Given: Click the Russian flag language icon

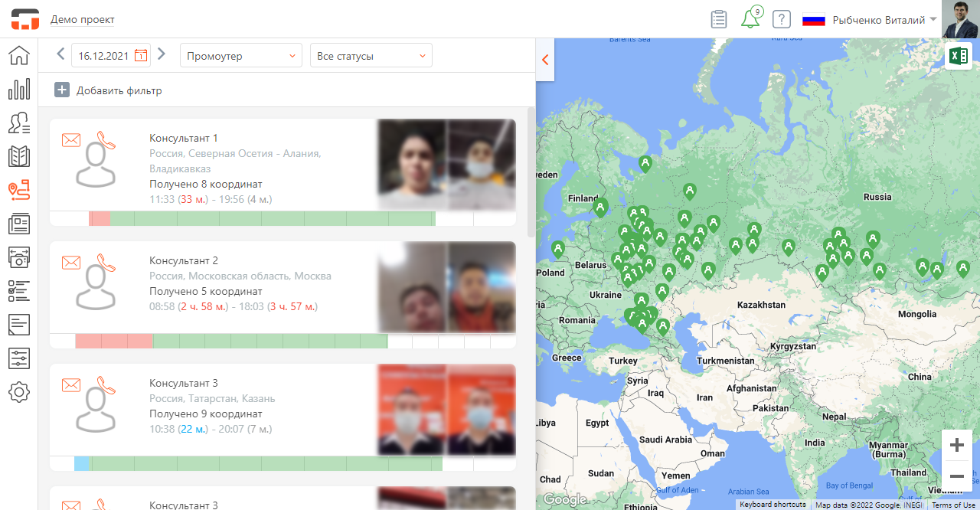Looking at the screenshot, I should tap(813, 20).
